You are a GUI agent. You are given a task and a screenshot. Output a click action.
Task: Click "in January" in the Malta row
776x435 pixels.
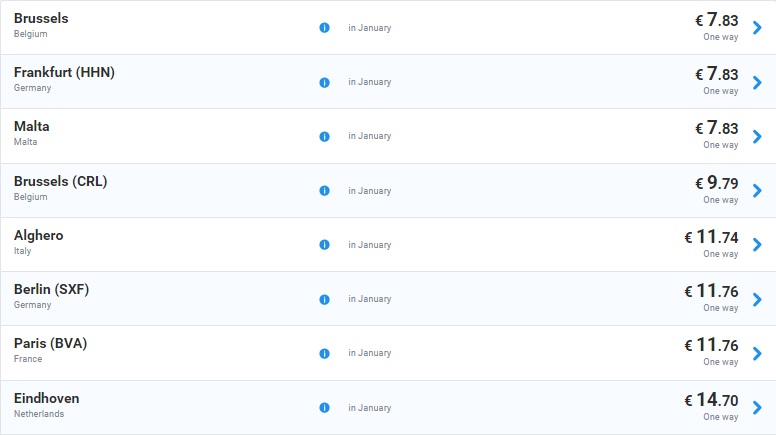tap(369, 136)
